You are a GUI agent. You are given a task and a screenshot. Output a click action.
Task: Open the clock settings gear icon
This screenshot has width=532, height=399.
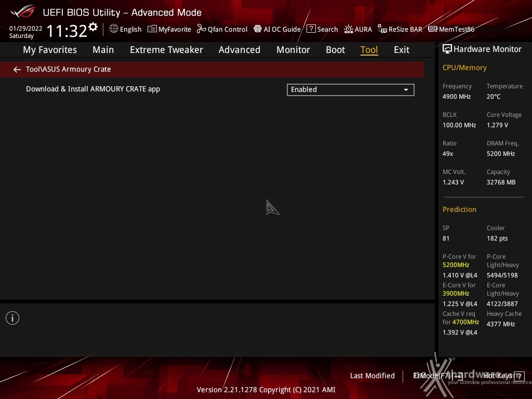[x=93, y=26]
